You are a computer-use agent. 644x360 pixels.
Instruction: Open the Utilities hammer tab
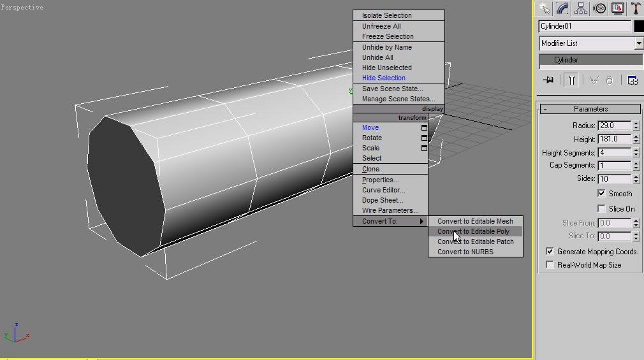(636, 8)
